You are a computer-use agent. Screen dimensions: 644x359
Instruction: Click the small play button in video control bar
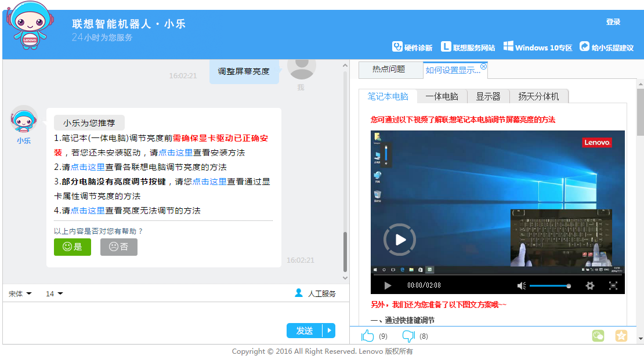(x=388, y=285)
